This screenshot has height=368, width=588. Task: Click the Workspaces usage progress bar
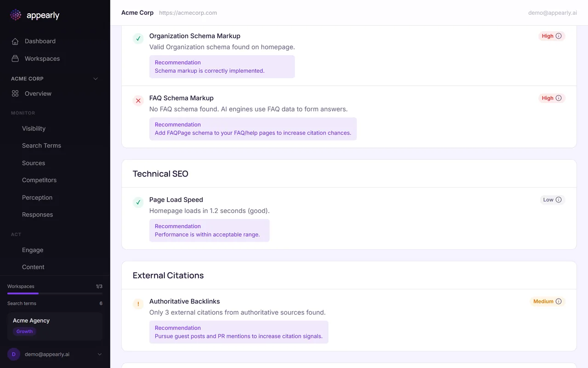pyautogui.click(x=55, y=293)
